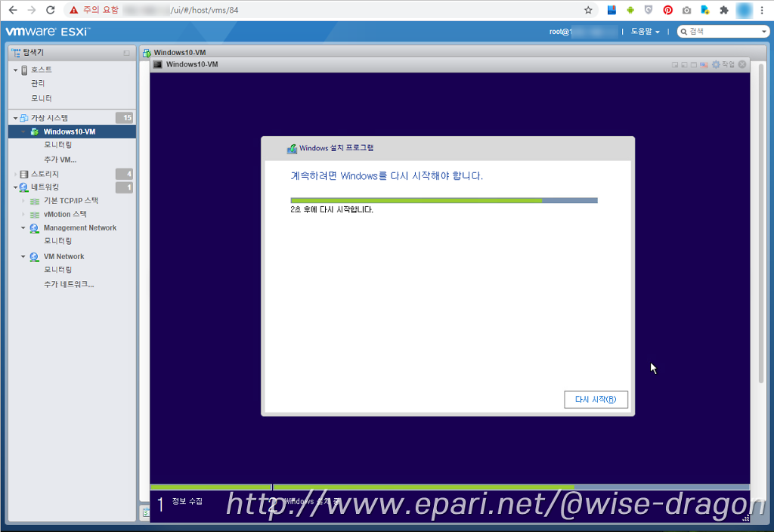This screenshot has height=532, width=774.
Task: Change keyboard layout via flag icon
Action: (x=704, y=65)
